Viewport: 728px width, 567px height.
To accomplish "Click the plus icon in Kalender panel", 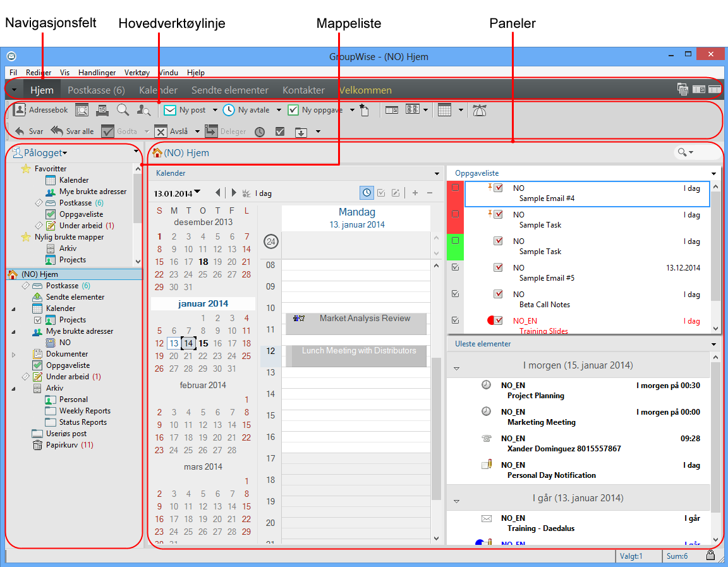I will [415, 193].
